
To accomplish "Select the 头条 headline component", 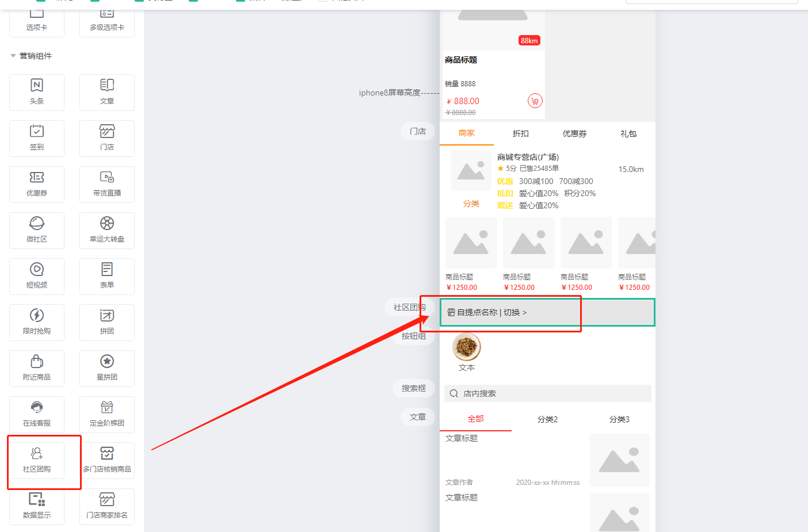I will [37, 92].
